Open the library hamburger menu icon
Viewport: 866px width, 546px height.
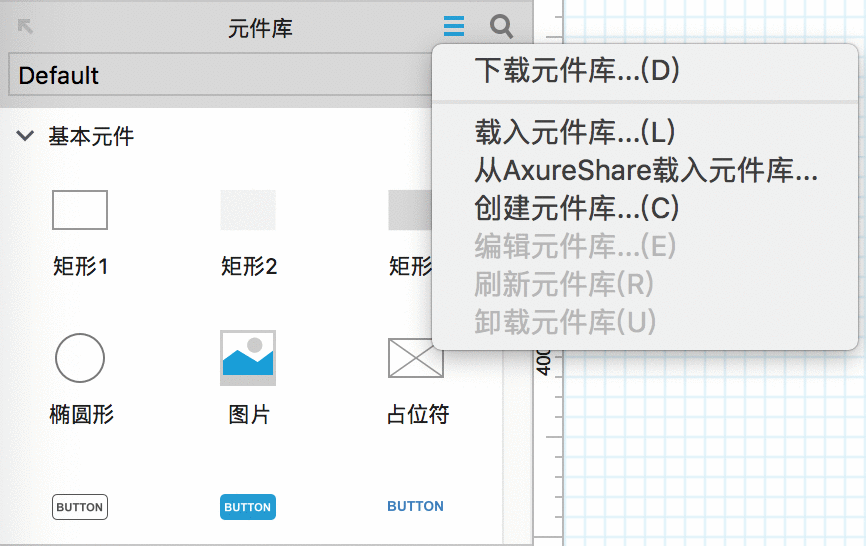pos(453,26)
